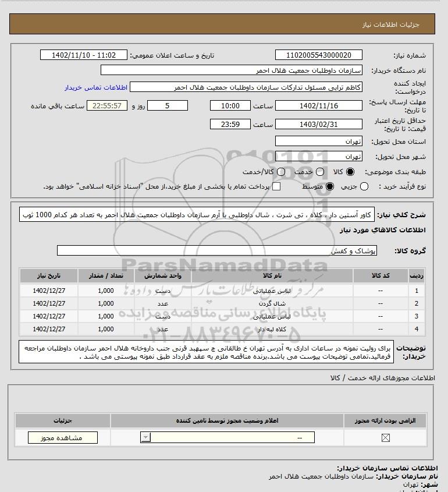448x492 pixels.
Task: Select the کلاه لبه دار item in row 4
Action: pyautogui.click(x=272, y=329)
